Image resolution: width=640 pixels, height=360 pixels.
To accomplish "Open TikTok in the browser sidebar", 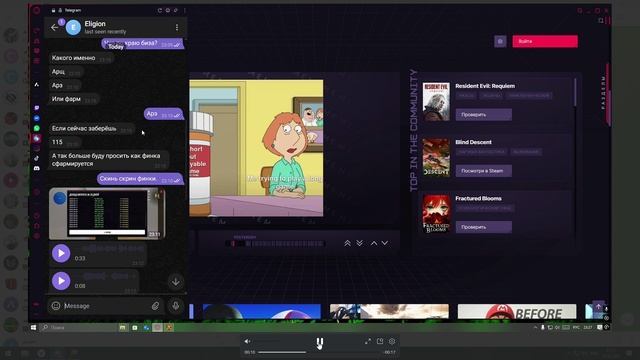I will (37, 158).
